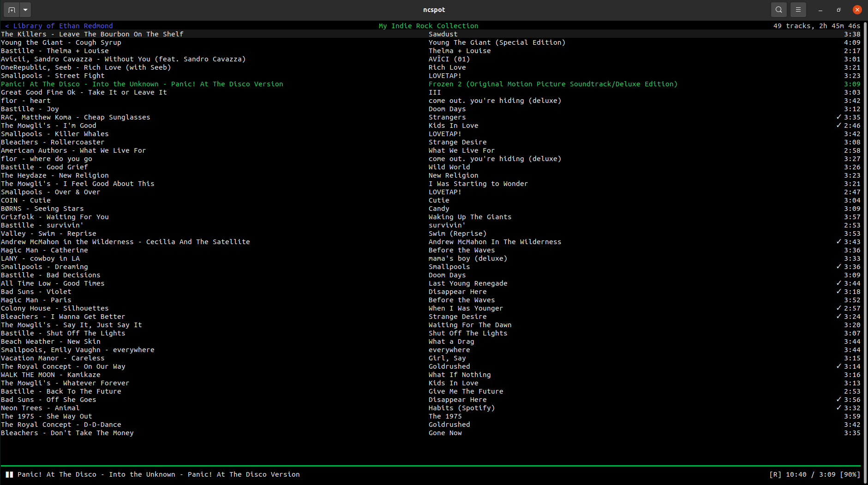Select track Young the Giant - Cough Syrup
Viewport: 868px width, 485px height.
(x=431, y=42)
